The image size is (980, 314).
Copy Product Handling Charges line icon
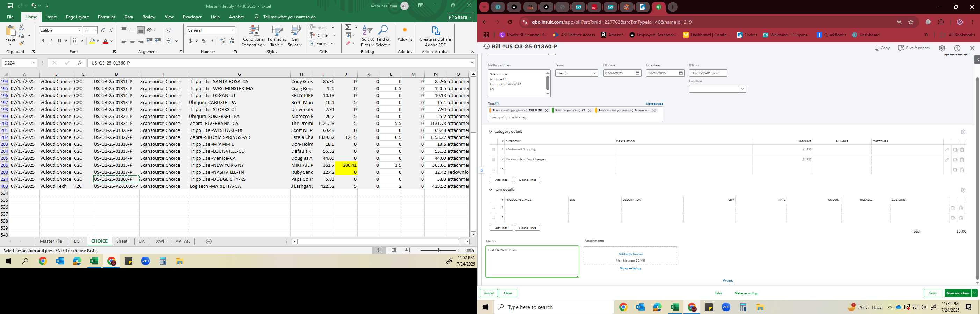955,160
